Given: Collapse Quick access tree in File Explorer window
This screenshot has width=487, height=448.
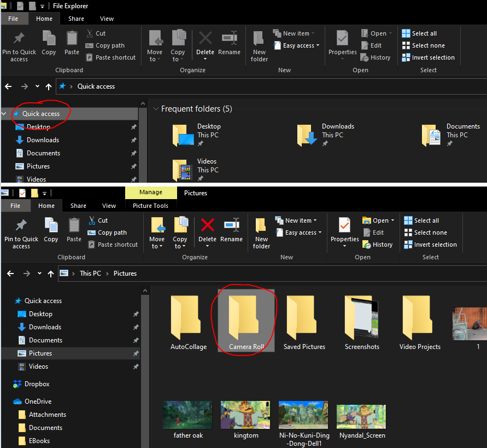Looking at the screenshot, I should click(4, 114).
